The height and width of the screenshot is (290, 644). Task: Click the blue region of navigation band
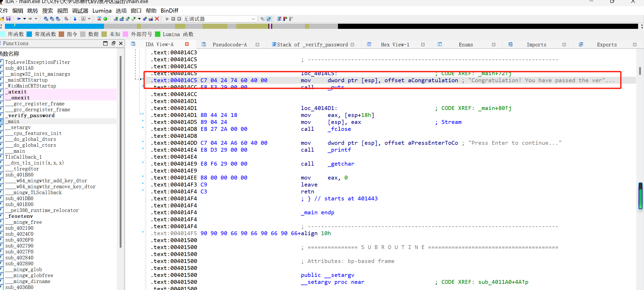coord(54,26)
